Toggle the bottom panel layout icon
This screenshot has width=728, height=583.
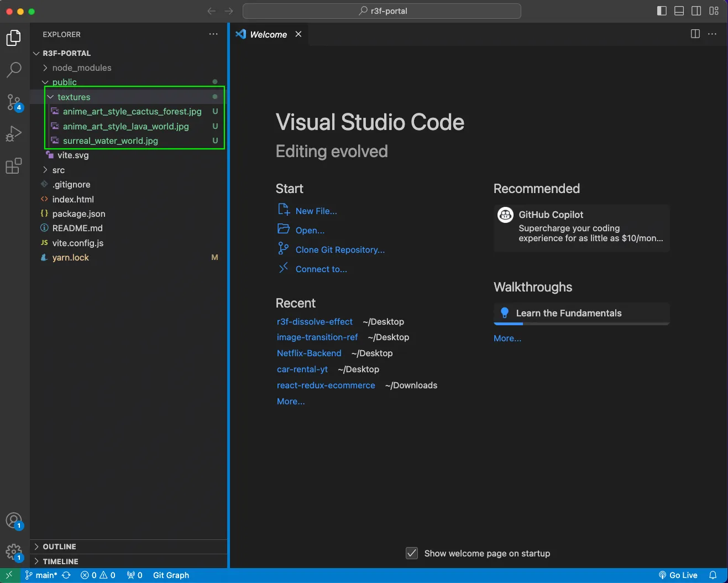click(x=679, y=11)
